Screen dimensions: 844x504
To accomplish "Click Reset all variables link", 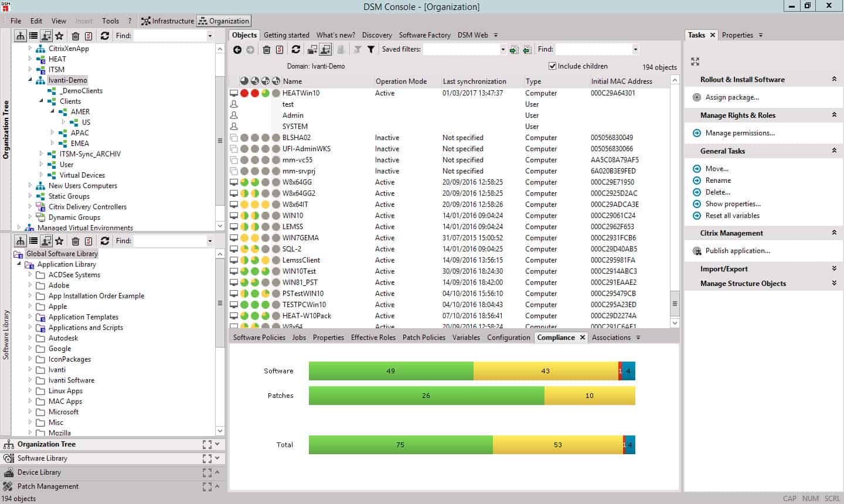I will click(x=733, y=216).
